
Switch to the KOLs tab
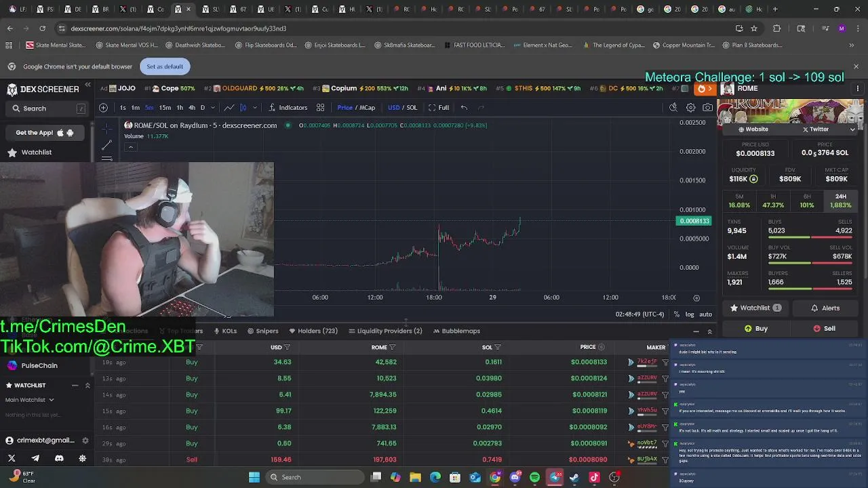click(x=225, y=331)
